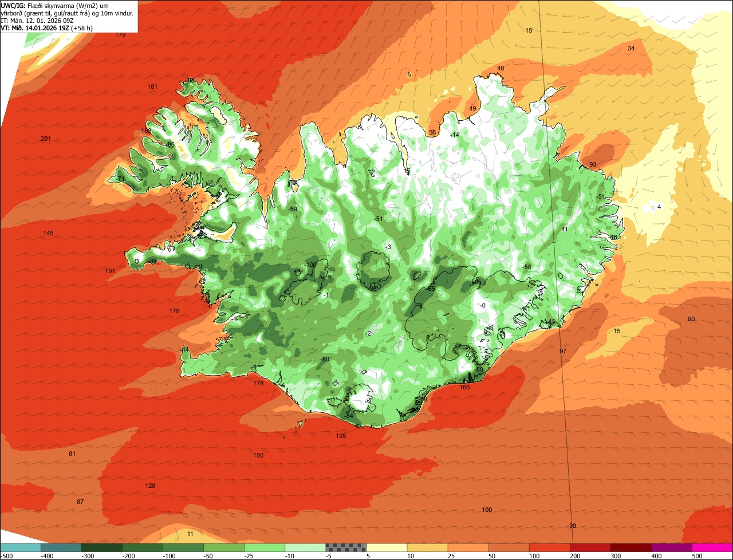Click the legend label 200
This screenshot has width=733, height=560.
coord(575,556)
